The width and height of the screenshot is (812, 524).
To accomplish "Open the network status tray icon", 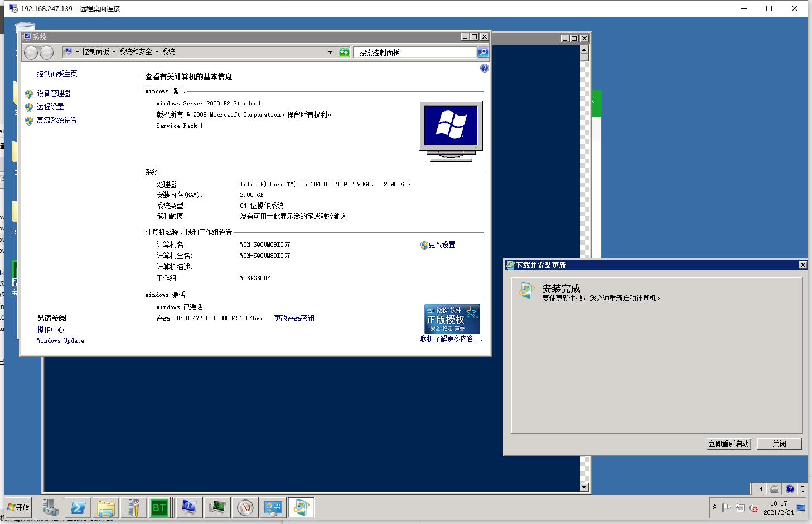I will point(739,508).
